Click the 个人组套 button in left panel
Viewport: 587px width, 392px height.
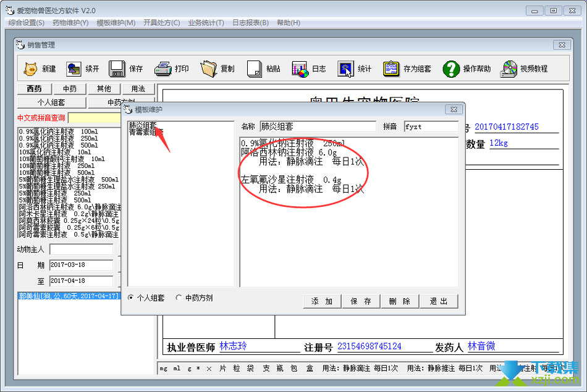coord(52,102)
